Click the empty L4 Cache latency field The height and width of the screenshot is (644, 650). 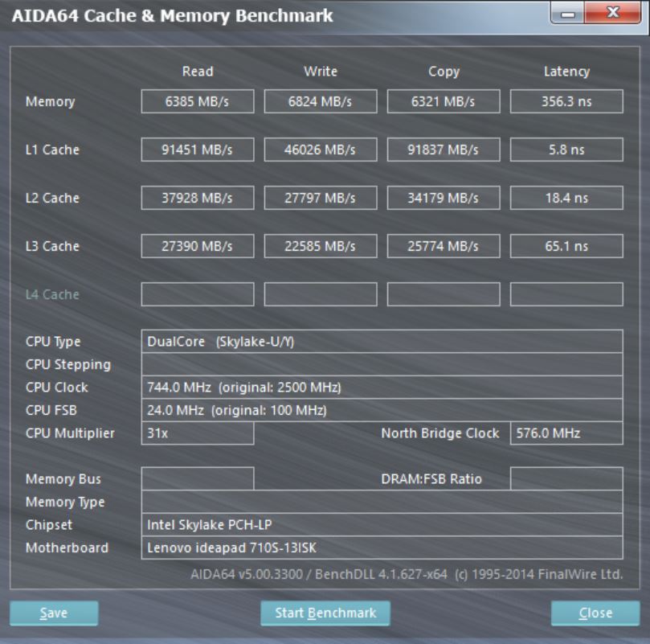point(566,294)
